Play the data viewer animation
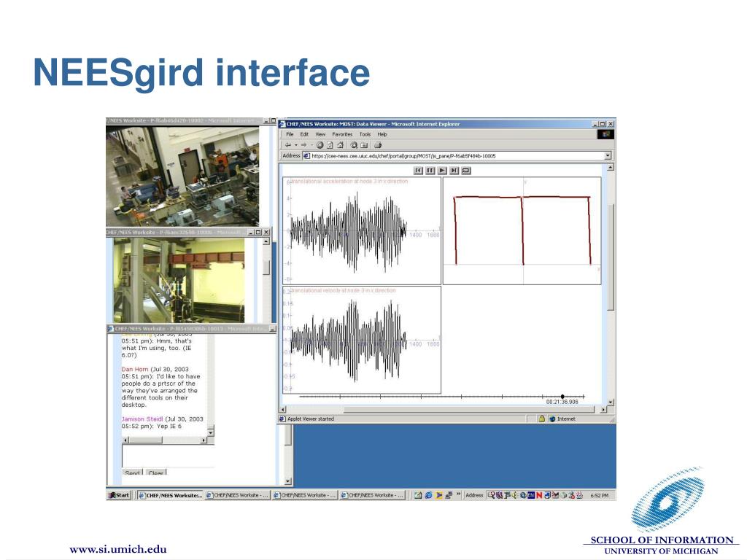The width and height of the screenshot is (747, 560). click(442, 171)
